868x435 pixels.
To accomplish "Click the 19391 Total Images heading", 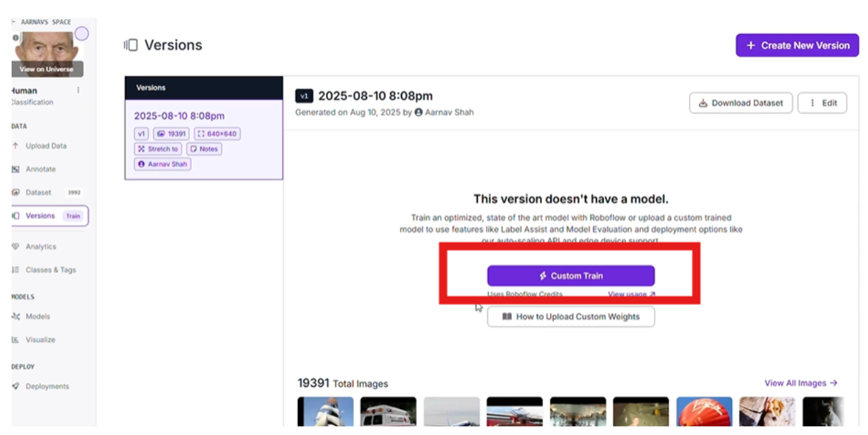I will [342, 383].
